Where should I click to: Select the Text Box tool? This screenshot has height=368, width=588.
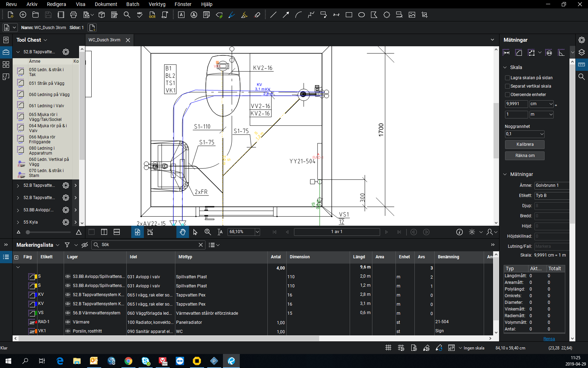coord(181,15)
